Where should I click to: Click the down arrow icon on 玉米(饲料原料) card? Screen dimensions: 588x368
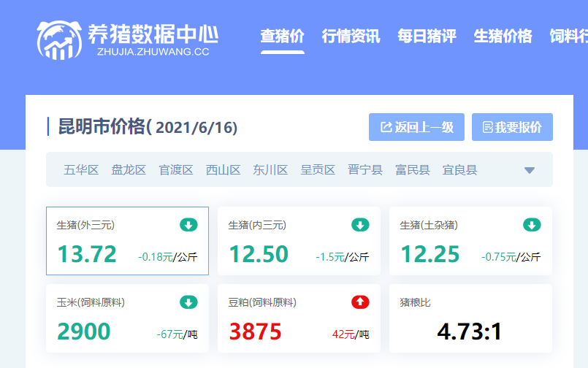coord(188,302)
